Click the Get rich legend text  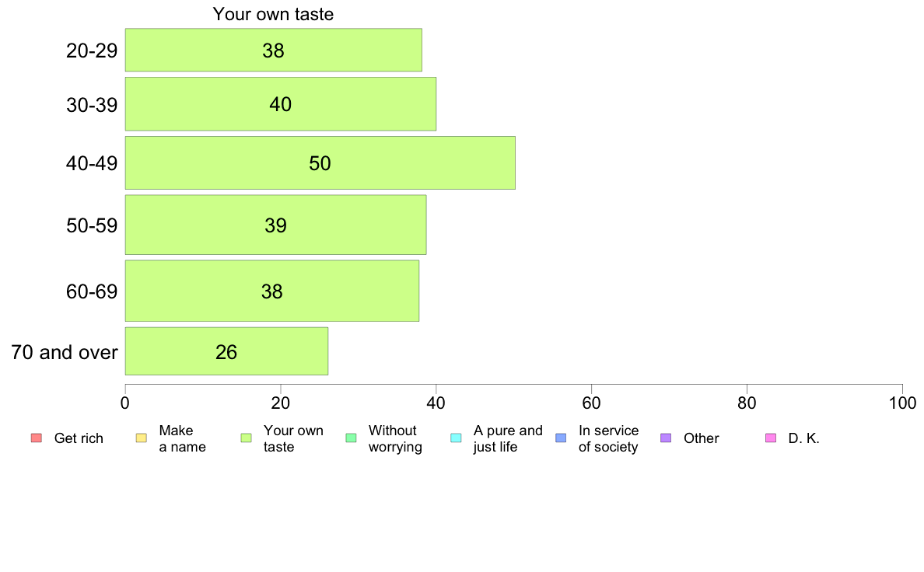(79, 438)
